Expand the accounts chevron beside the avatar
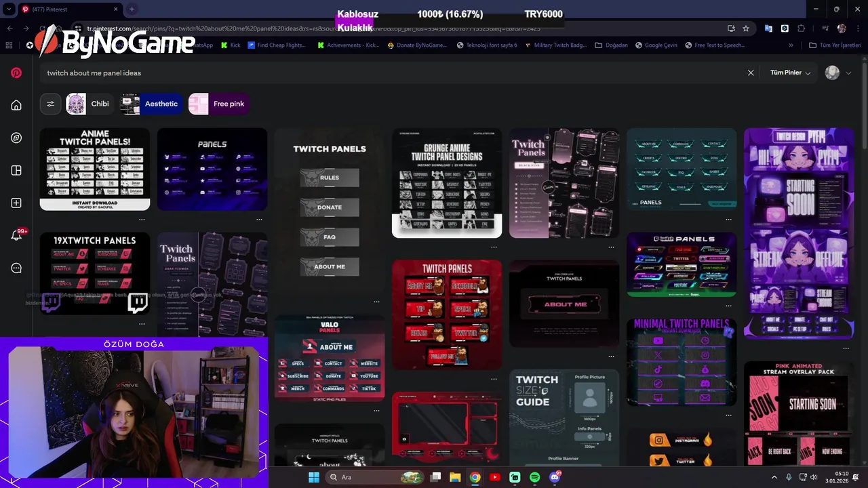Viewport: 868px width, 488px height. point(848,73)
